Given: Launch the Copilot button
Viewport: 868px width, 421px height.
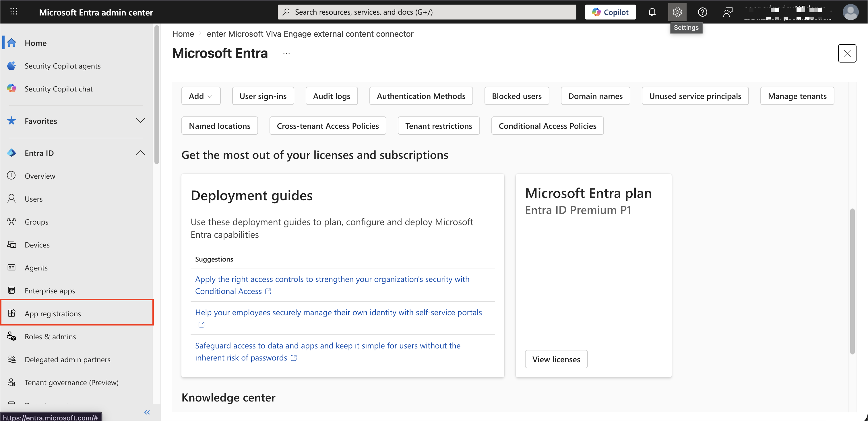Looking at the screenshot, I should [x=610, y=12].
